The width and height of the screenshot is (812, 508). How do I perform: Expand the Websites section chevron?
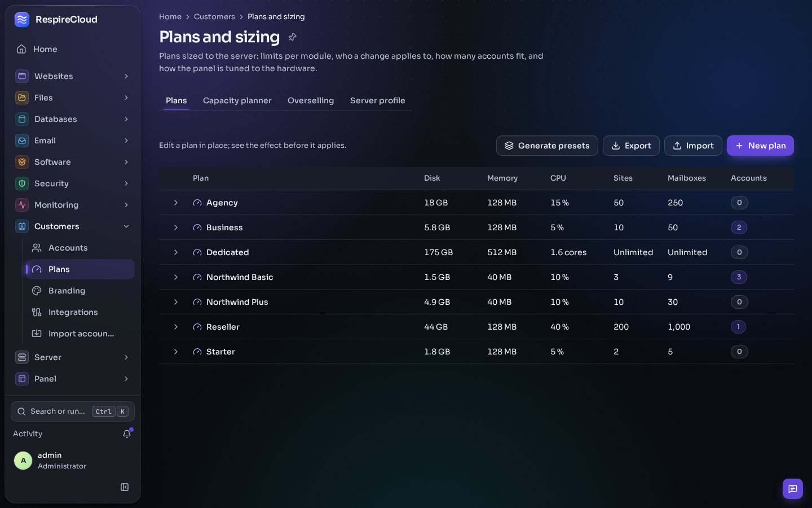tap(126, 76)
